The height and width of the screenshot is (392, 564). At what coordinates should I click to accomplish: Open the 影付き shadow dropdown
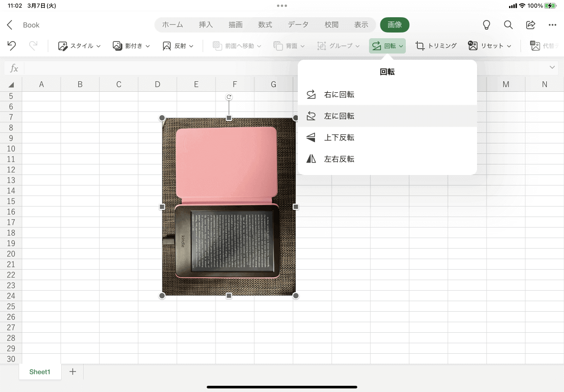coord(131,46)
